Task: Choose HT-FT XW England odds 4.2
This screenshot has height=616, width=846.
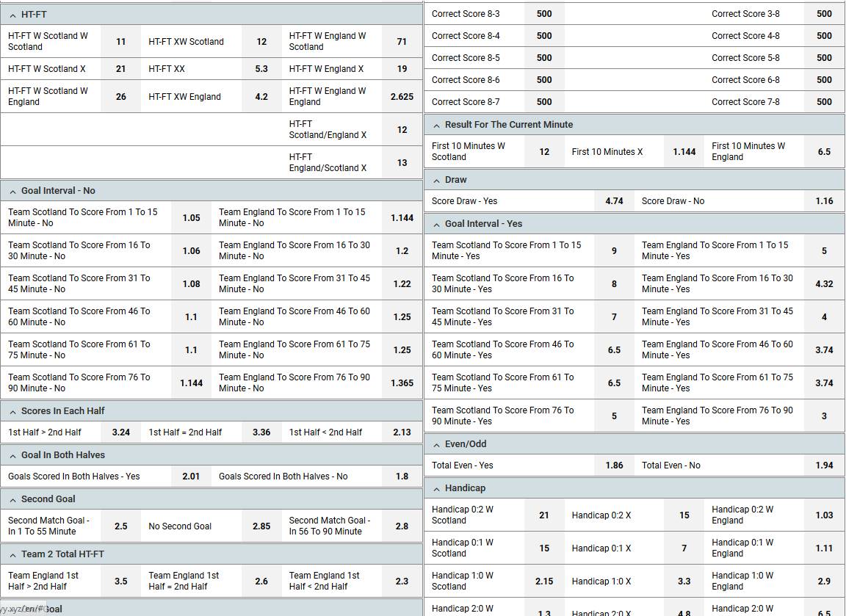Action: [261, 97]
